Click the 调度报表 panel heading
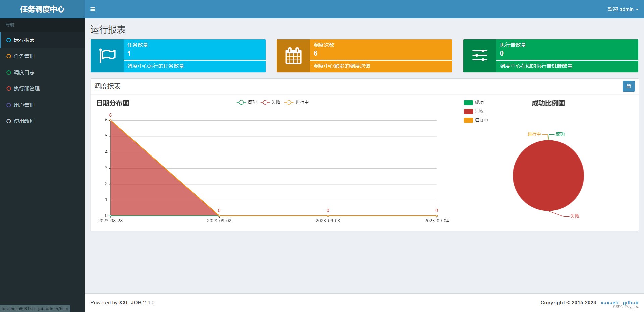The height and width of the screenshot is (312, 644). click(107, 86)
